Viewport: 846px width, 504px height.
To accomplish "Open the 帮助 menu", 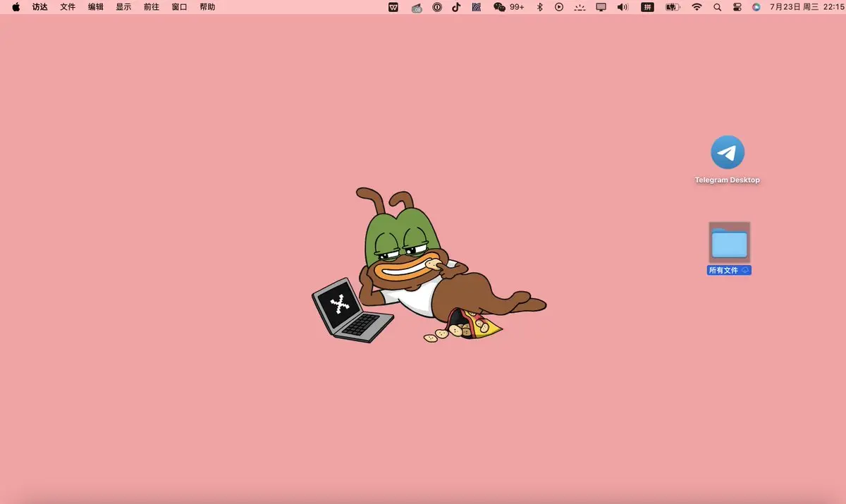I will point(207,7).
